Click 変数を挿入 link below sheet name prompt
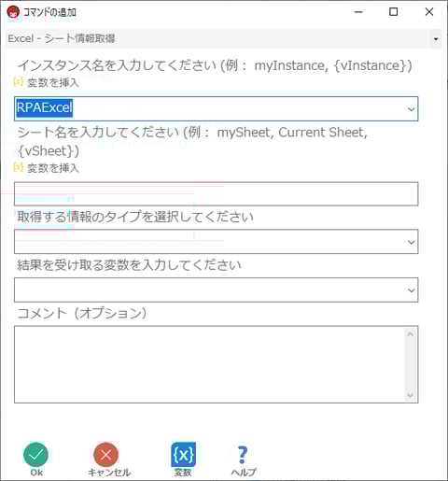 53,168
